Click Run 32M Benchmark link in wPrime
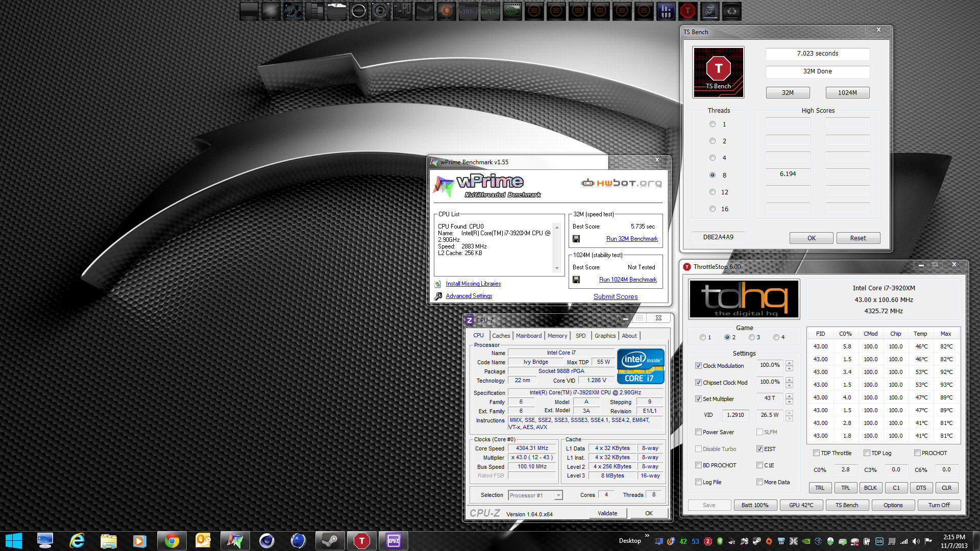980x551 pixels. [x=632, y=239]
